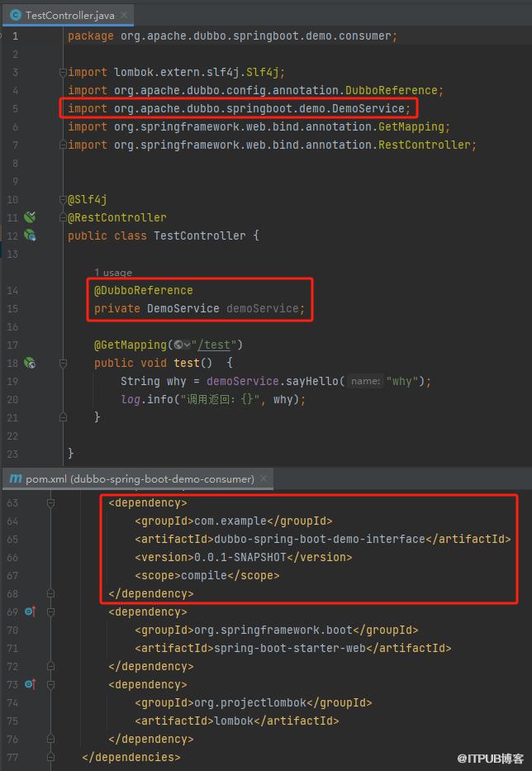The width and height of the screenshot is (532, 771).
Task: Click the fold marker beside </dependencies>
Action: 50,757
